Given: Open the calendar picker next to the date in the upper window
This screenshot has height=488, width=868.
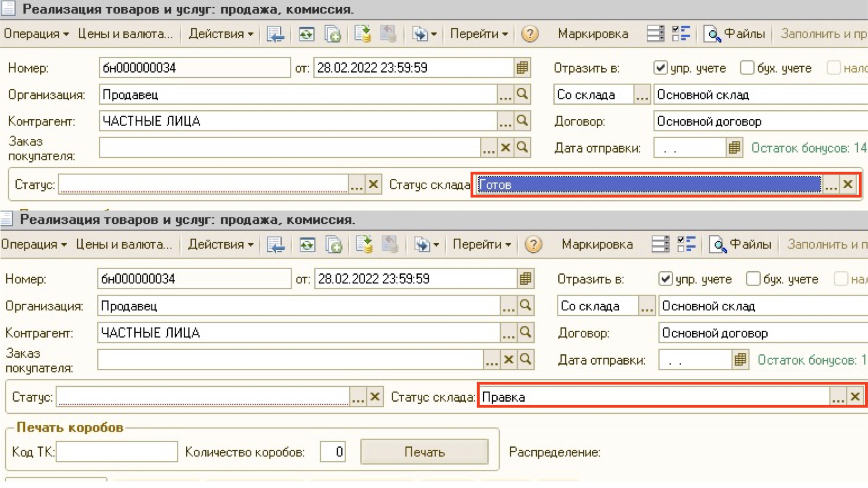Looking at the screenshot, I should 522,68.
